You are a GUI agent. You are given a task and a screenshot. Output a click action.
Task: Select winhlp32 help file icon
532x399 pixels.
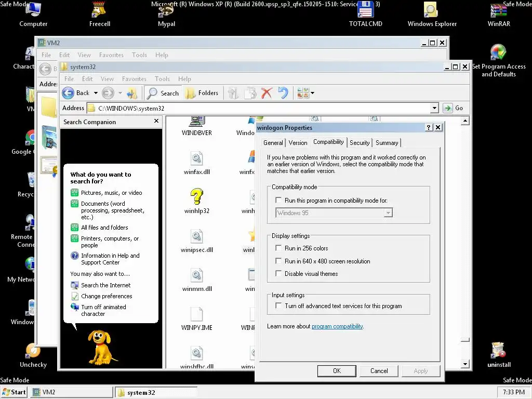(197, 202)
